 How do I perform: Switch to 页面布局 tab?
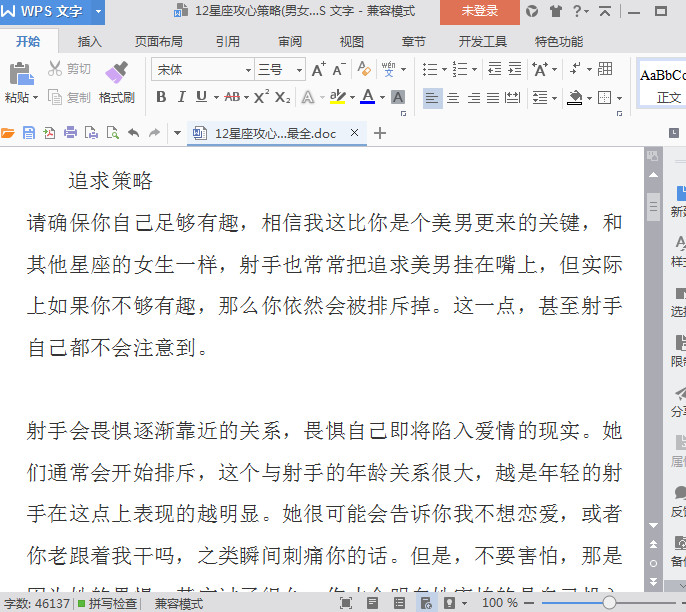coord(158,42)
